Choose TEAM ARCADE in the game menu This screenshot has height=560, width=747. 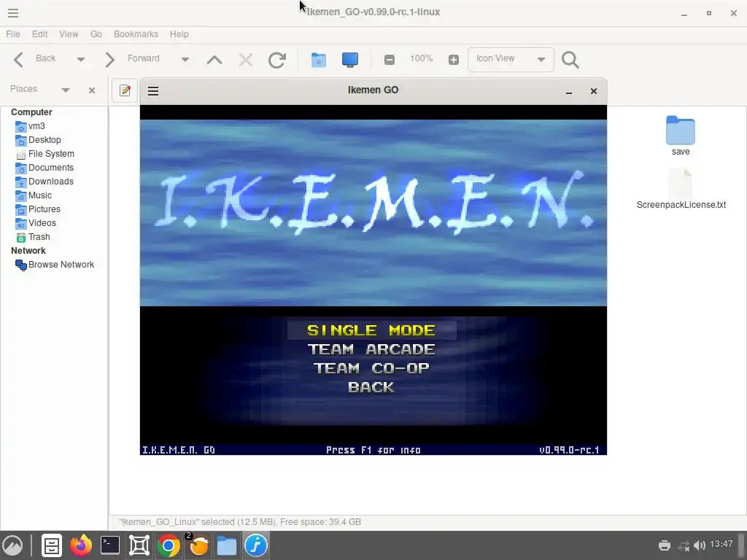371,349
